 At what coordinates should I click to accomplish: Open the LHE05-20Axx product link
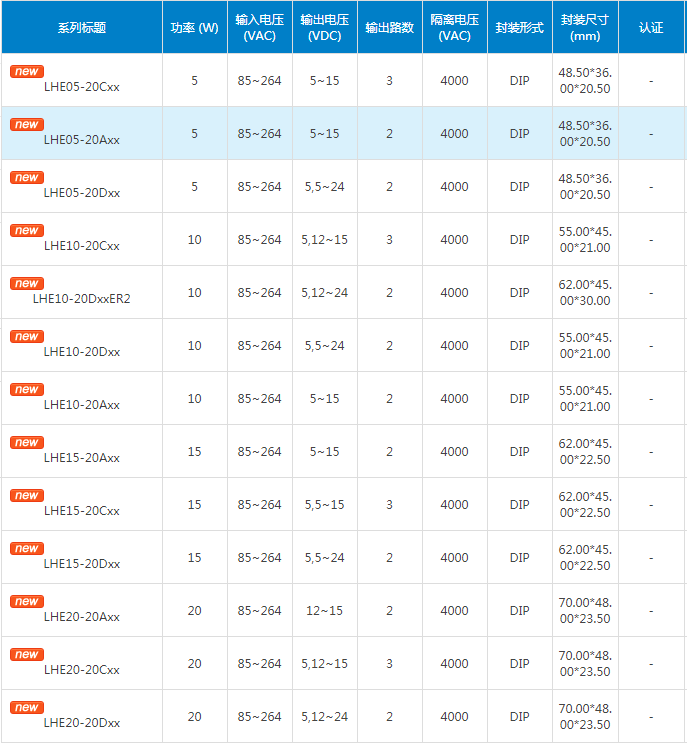pos(82,140)
